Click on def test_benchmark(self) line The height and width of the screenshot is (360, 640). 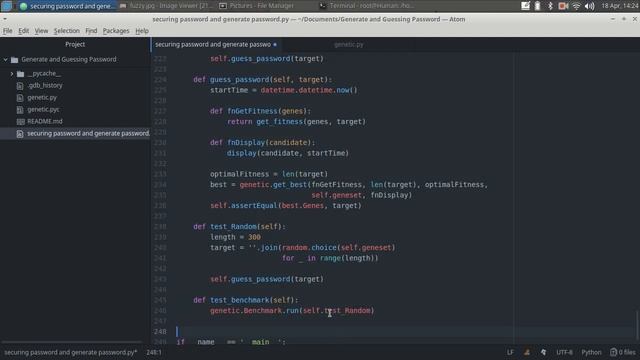pyautogui.click(x=246, y=300)
